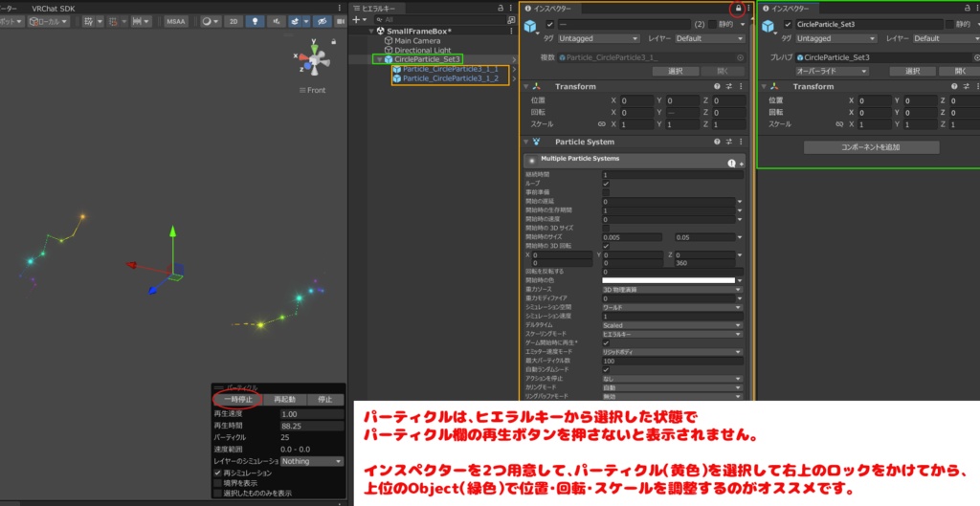
Task: Toggle the Auto Random Seed checkbox
Action: click(606, 370)
